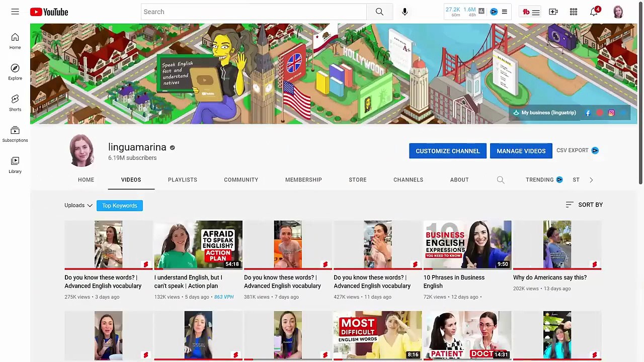Open Shorts in the sidebar
Viewport: 644px width, 362px height.
[15, 103]
